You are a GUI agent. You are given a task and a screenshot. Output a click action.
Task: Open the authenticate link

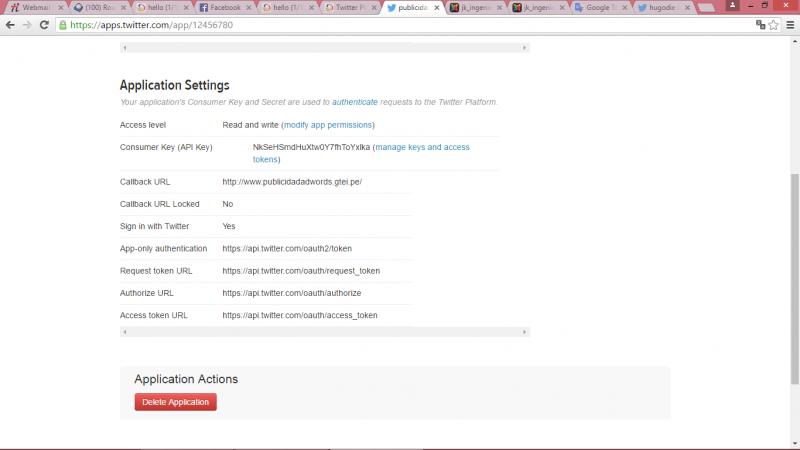coord(355,102)
